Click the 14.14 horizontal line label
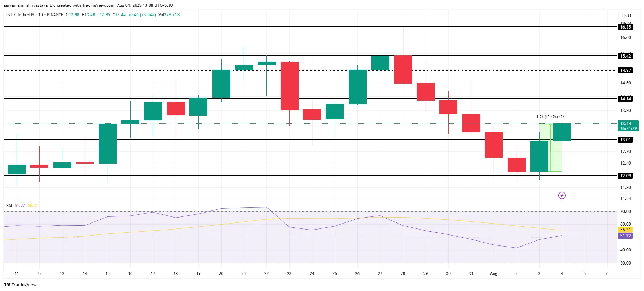Viewport: 644px width, 291px height. pos(625,99)
